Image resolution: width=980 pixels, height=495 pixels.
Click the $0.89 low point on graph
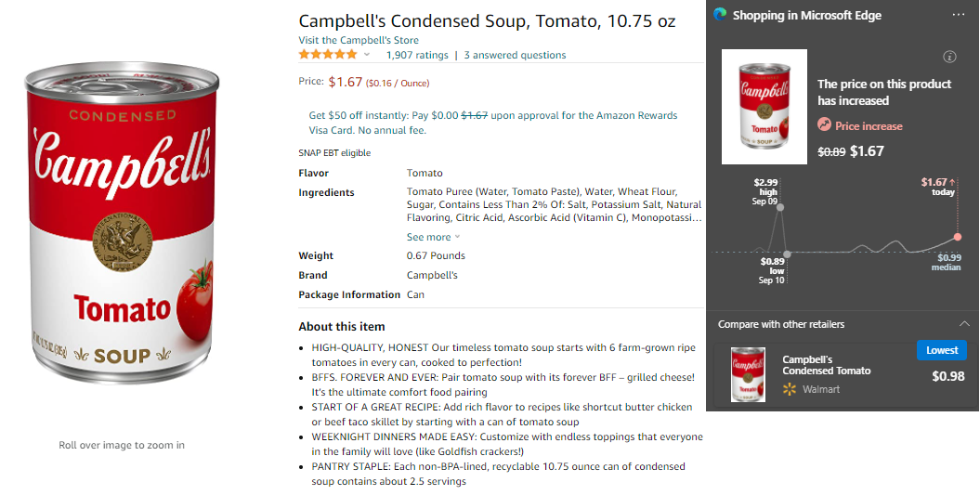pos(787,254)
